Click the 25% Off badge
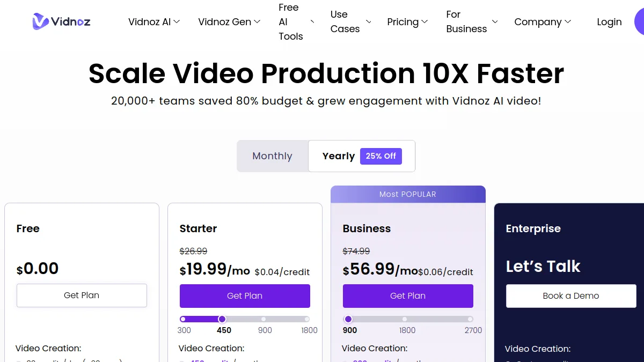This screenshot has width=644, height=362. tap(381, 156)
